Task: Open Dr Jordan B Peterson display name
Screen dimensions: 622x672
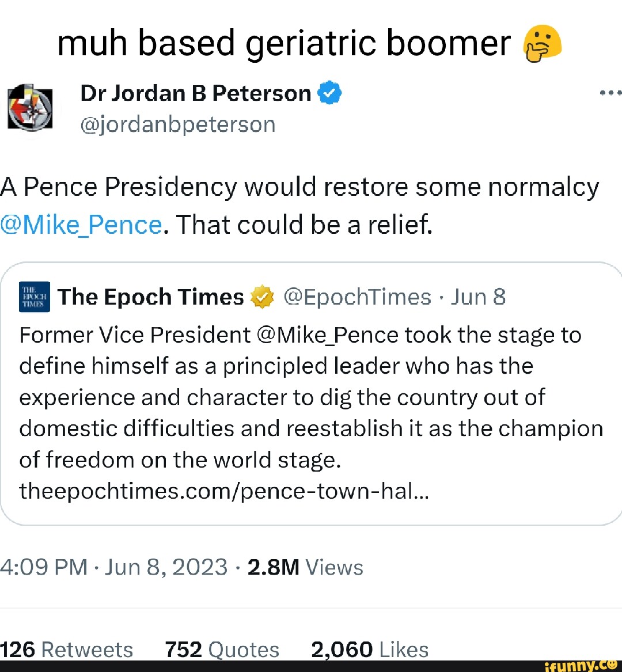Action: [x=196, y=93]
